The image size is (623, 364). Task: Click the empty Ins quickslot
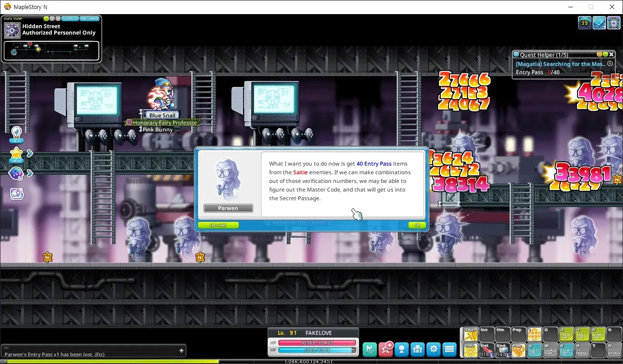[486, 334]
